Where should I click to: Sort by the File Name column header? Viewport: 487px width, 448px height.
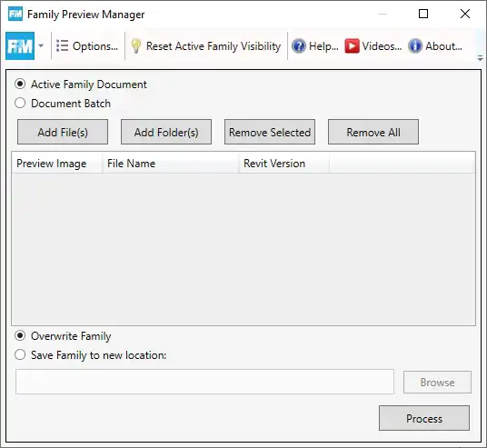tap(171, 163)
